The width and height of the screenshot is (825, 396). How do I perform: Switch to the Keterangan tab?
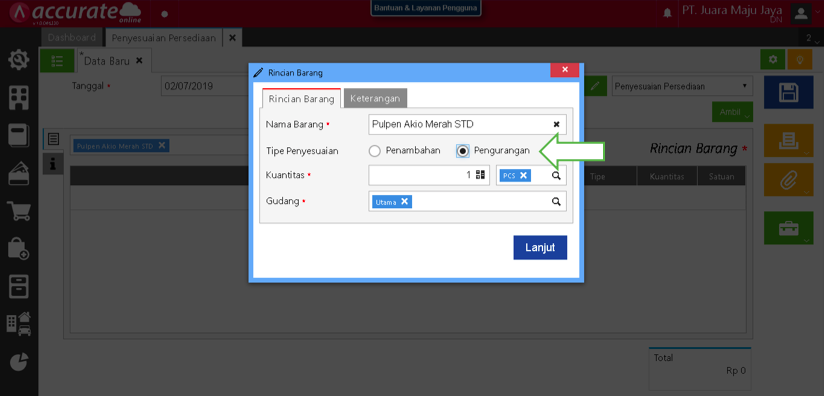click(x=375, y=98)
